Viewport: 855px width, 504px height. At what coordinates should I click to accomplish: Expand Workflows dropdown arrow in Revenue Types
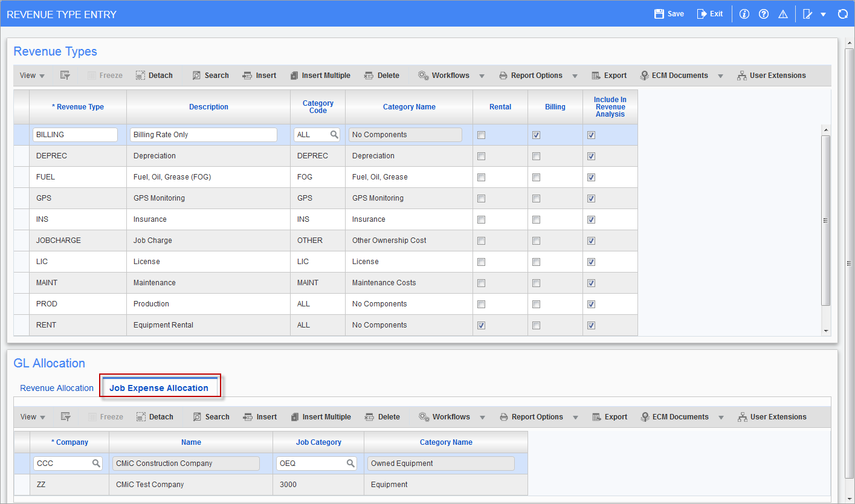(482, 76)
